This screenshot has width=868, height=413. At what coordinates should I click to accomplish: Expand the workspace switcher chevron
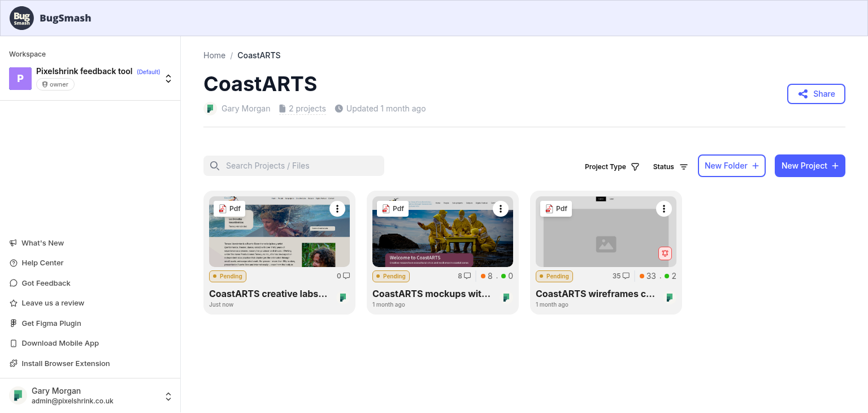tap(168, 79)
